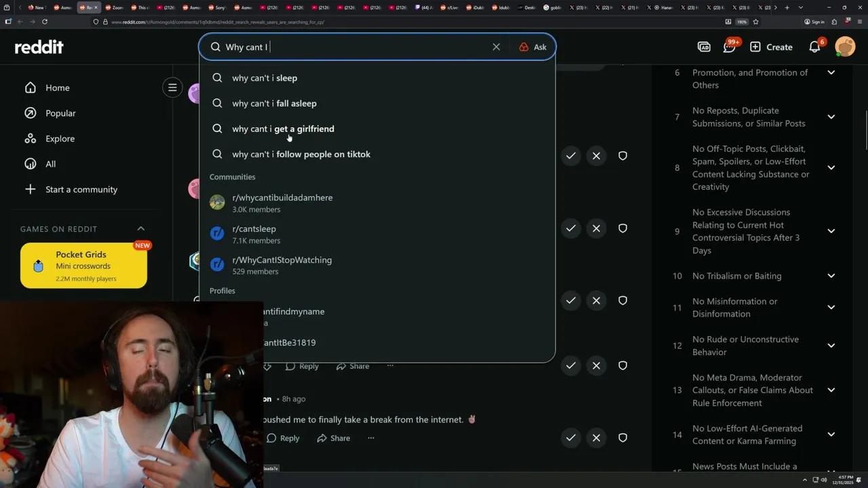Toggle the sidebar hamburger button
The width and height of the screenshot is (868, 488).
coord(172,87)
